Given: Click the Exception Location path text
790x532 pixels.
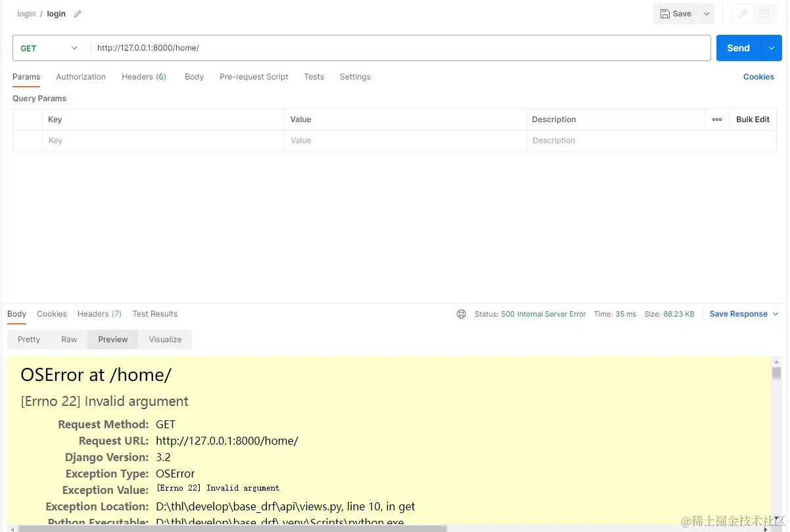Looking at the screenshot, I should [285, 506].
